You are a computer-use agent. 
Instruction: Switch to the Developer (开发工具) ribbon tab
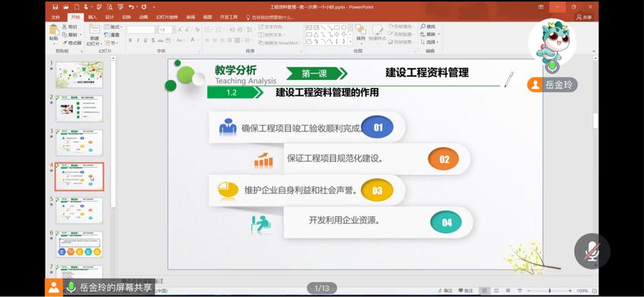pos(229,18)
